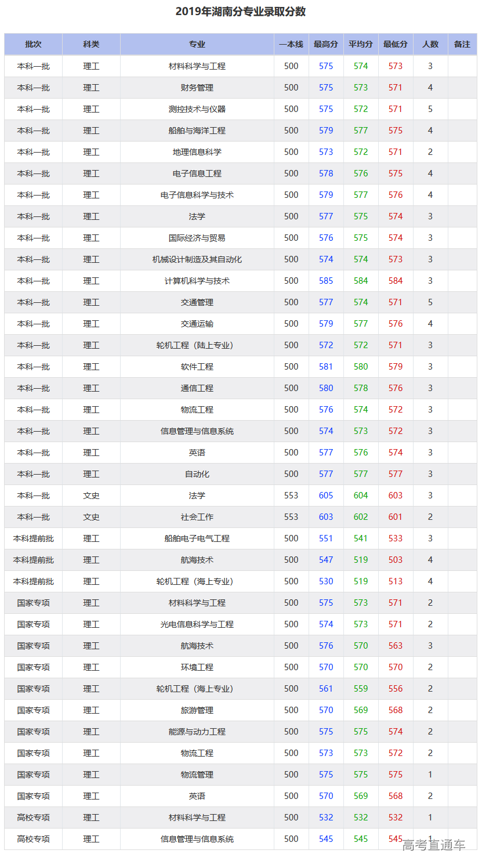
Task: Click the 社会工作 major cell
Action: click(197, 517)
